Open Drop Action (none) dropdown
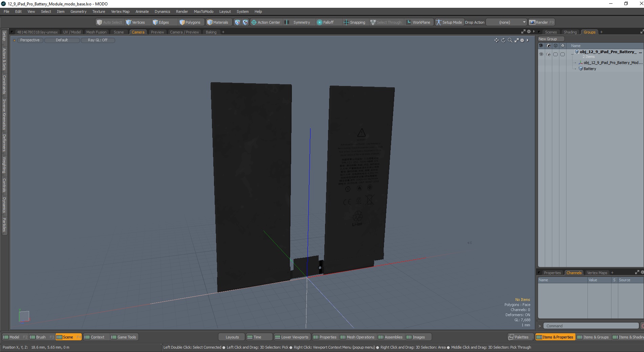Screen dimensions: 644x352 pos(506,22)
